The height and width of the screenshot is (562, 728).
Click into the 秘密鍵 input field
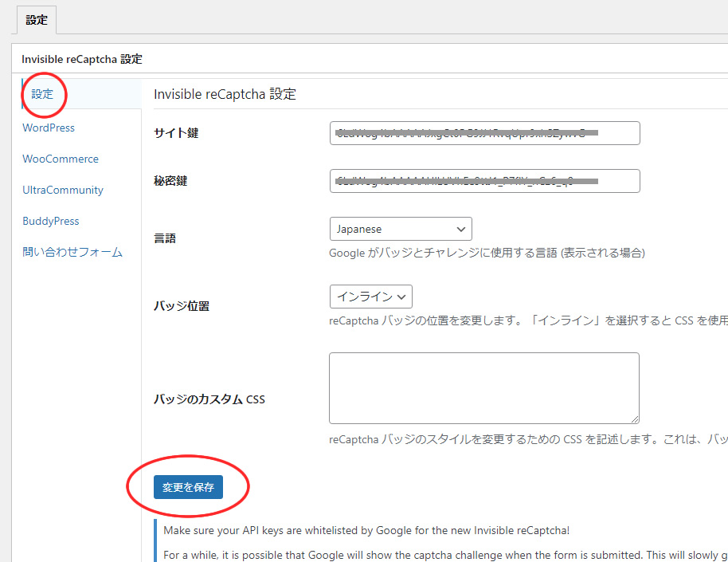click(485, 181)
